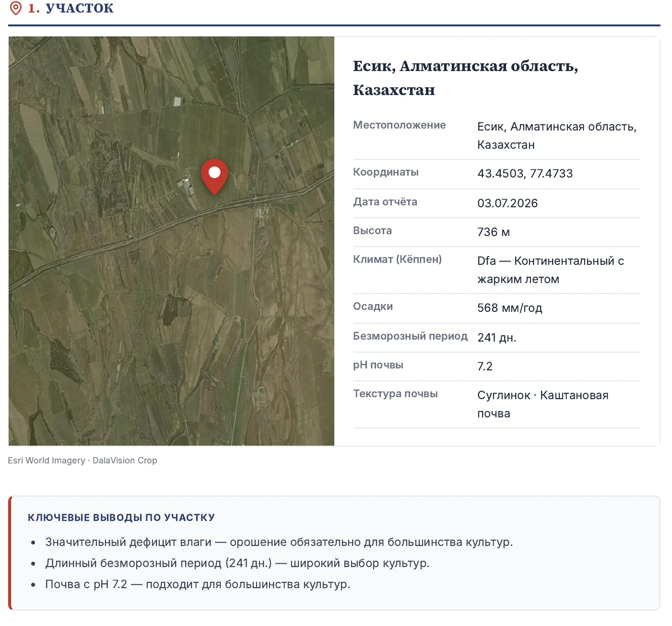Click the precipitation value 568 мм/год
The image size is (672, 626).
(x=510, y=308)
